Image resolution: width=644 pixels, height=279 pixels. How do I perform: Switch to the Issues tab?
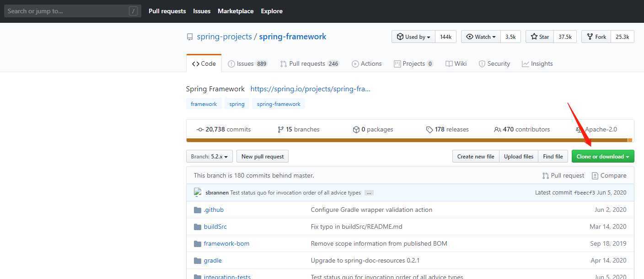[x=247, y=64]
